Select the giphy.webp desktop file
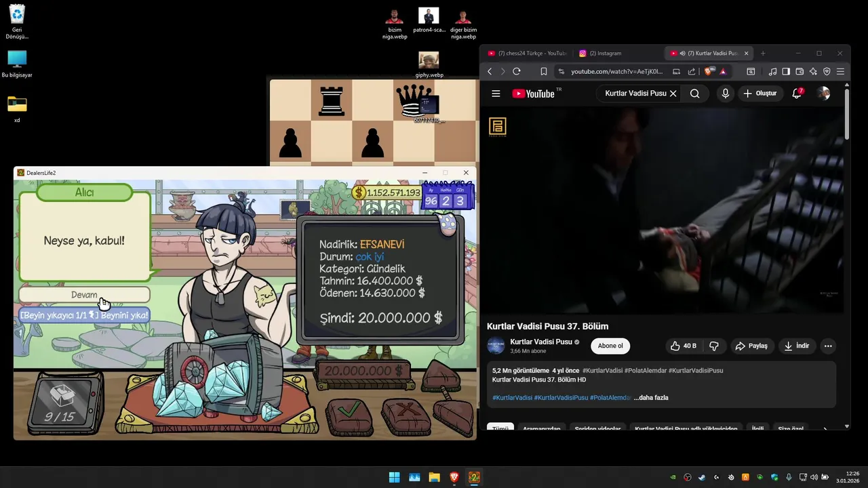 [429, 65]
